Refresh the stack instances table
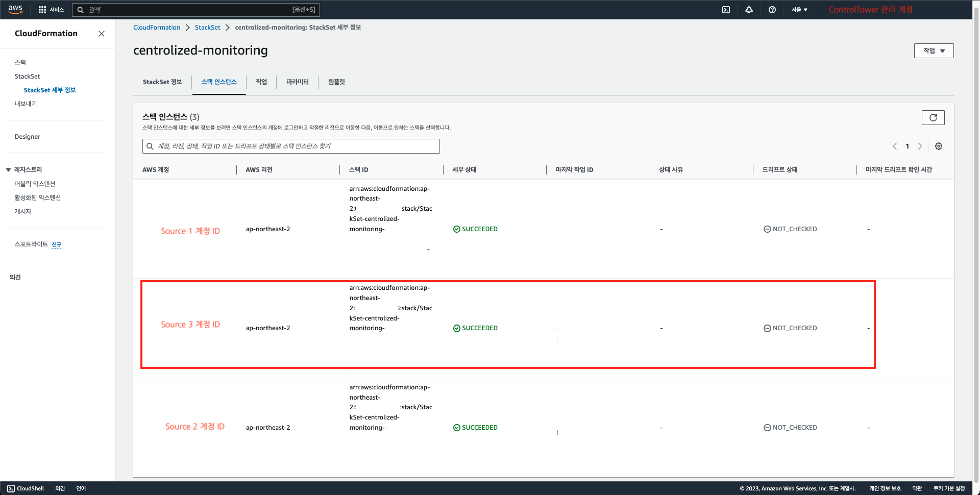 933,117
